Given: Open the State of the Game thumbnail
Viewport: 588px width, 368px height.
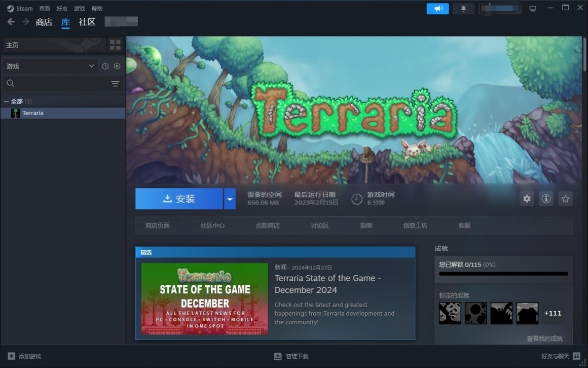Looking at the screenshot, I should (x=205, y=298).
